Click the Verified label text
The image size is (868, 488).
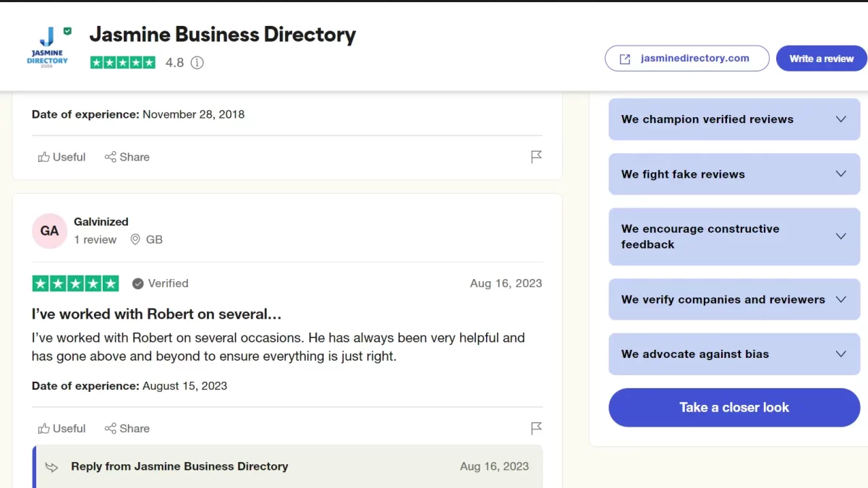click(168, 283)
